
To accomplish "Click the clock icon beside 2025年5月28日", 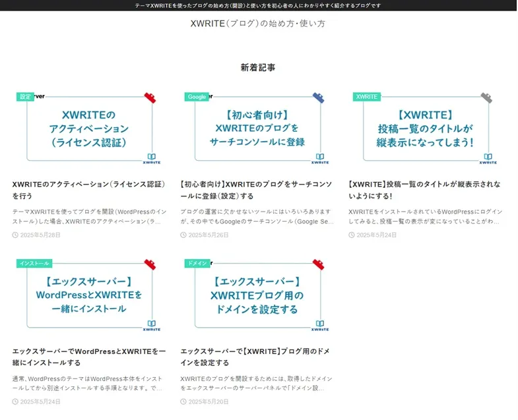I will pos(15,235).
